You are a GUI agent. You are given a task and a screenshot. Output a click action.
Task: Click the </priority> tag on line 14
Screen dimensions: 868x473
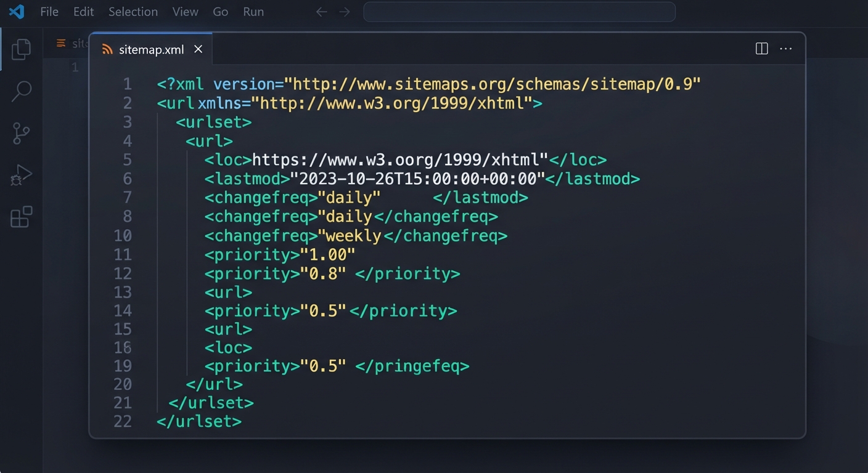(403, 310)
